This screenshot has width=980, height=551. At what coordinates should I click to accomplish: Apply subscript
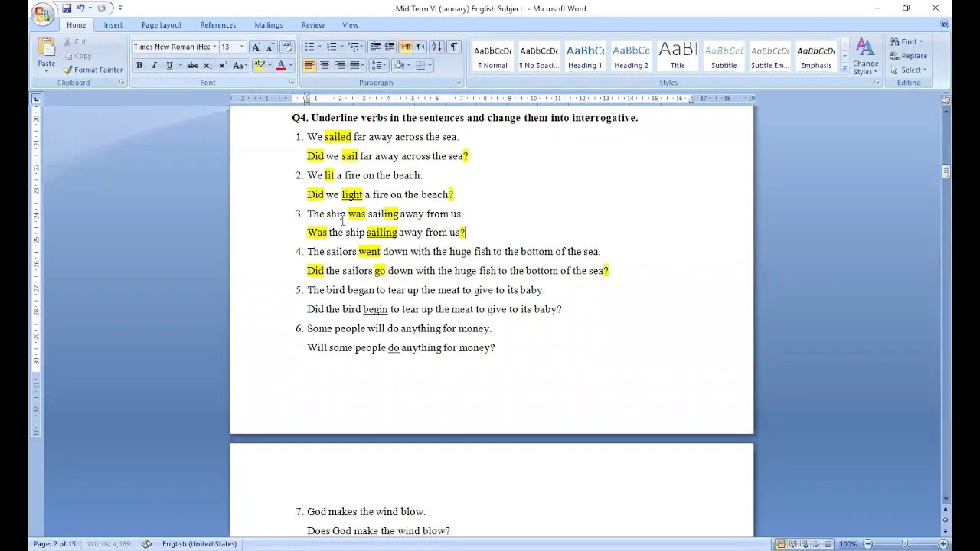tap(207, 66)
